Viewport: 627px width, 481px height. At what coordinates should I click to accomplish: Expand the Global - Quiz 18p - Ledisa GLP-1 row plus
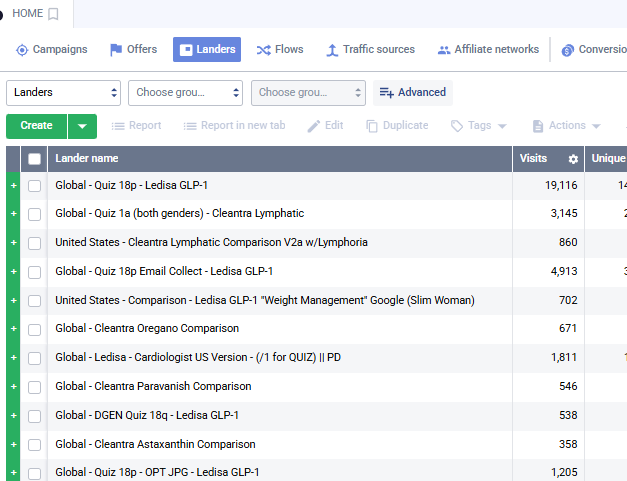click(x=14, y=186)
